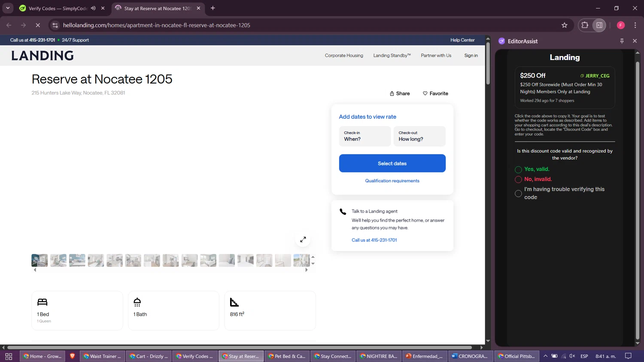The width and height of the screenshot is (644, 362).
Task: Open Qualification requirements link
Action: coord(392,181)
